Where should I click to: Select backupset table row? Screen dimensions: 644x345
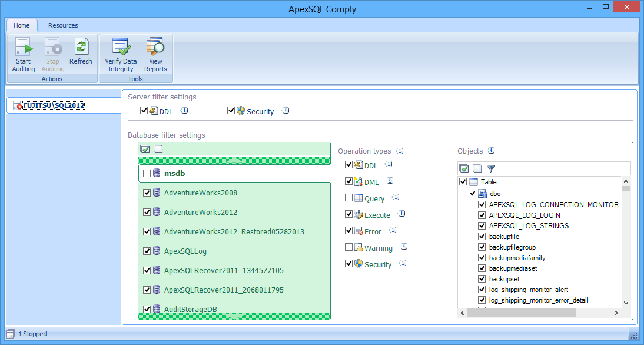point(504,279)
